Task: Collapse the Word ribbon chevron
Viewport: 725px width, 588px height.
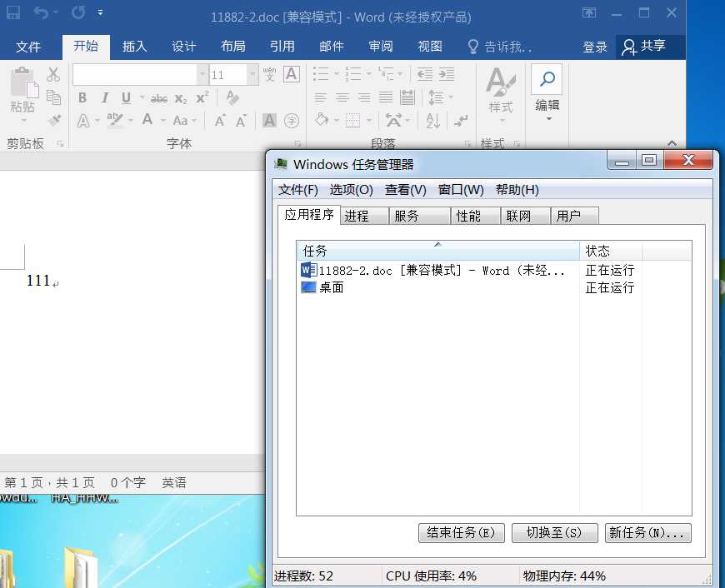Action: 672,143
